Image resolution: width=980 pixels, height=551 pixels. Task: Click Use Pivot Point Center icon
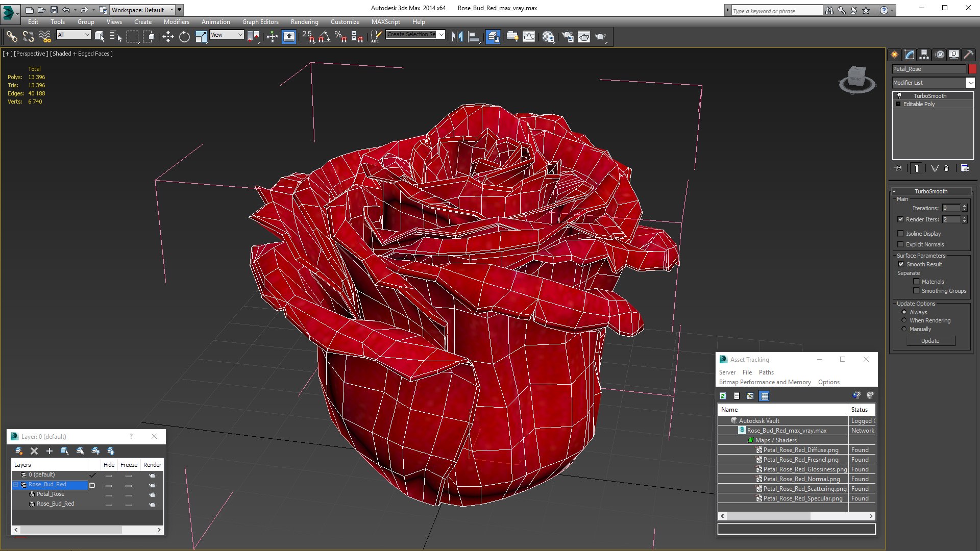253,36
